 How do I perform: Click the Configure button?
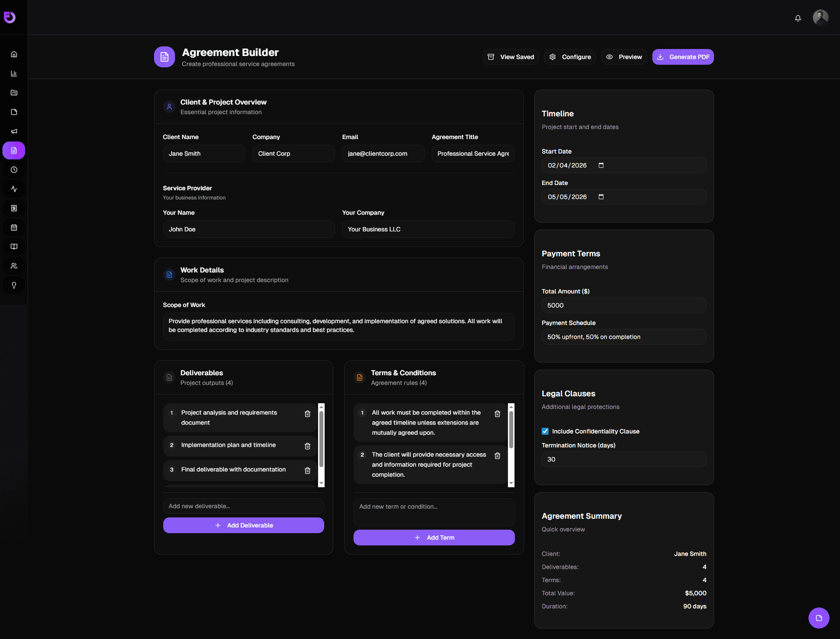point(570,57)
